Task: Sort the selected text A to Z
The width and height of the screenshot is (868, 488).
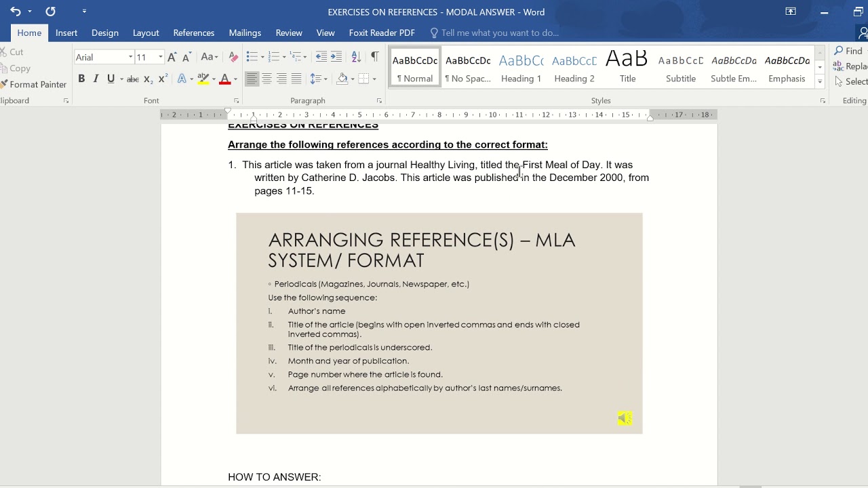Action: [355, 57]
